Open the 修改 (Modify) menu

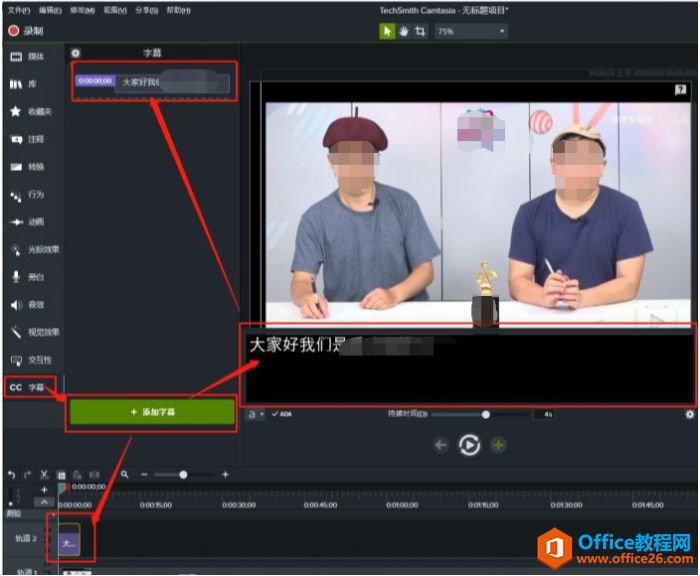coord(82,10)
